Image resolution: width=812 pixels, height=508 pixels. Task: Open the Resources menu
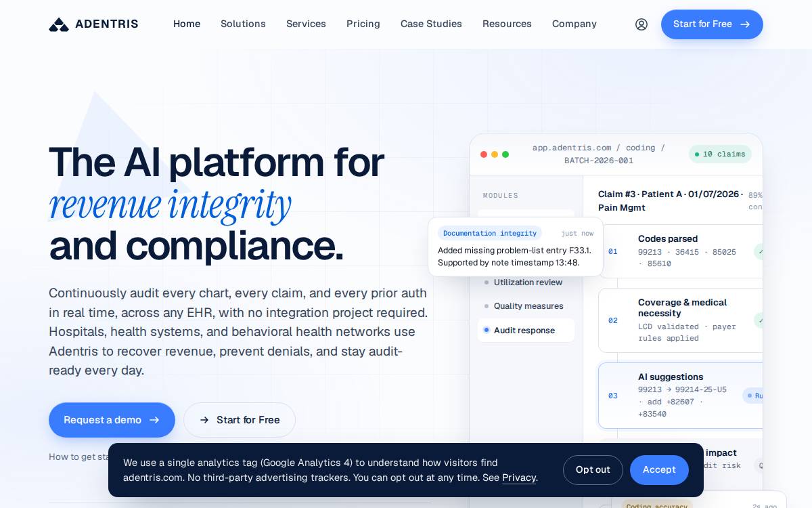[x=507, y=24]
